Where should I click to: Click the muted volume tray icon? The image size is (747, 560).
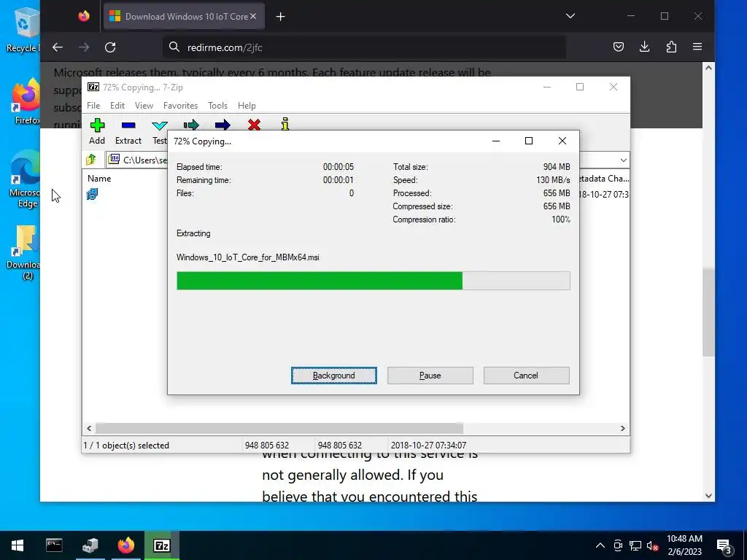[x=653, y=545]
